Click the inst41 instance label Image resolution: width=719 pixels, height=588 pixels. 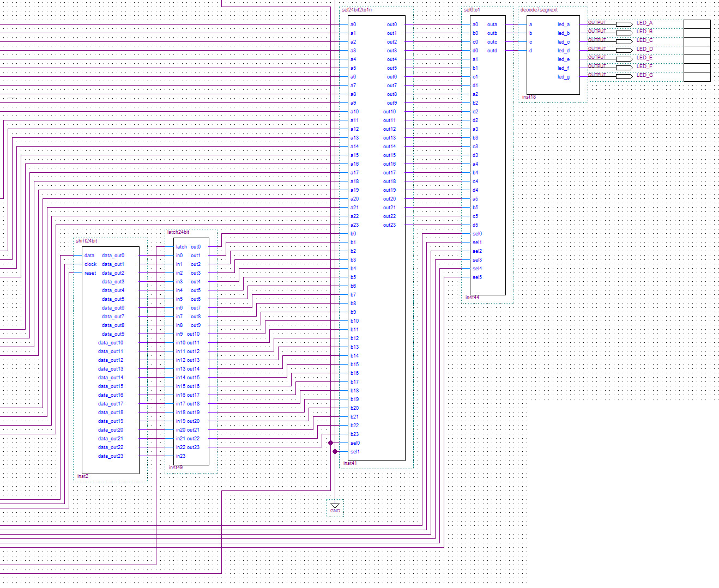tap(350, 463)
